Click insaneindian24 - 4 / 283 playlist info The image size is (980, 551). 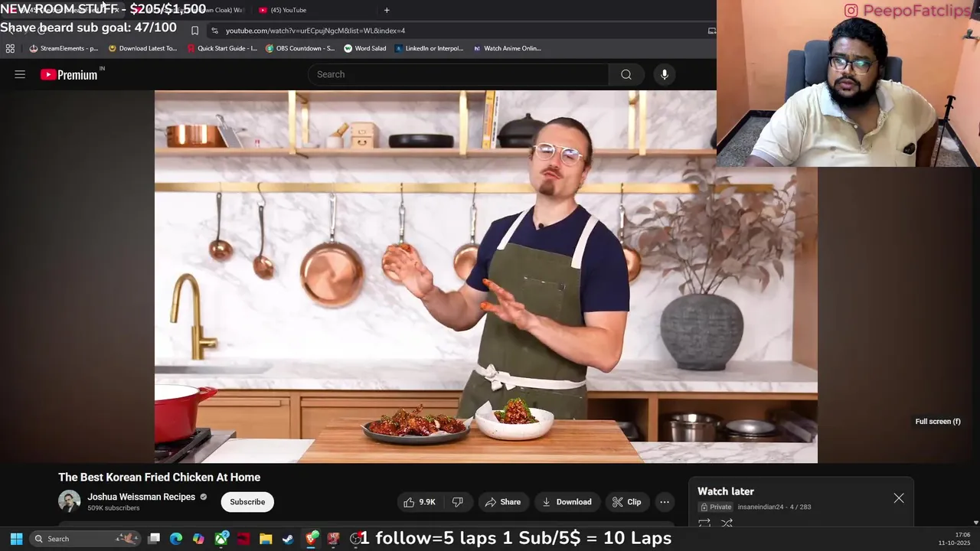(x=774, y=507)
